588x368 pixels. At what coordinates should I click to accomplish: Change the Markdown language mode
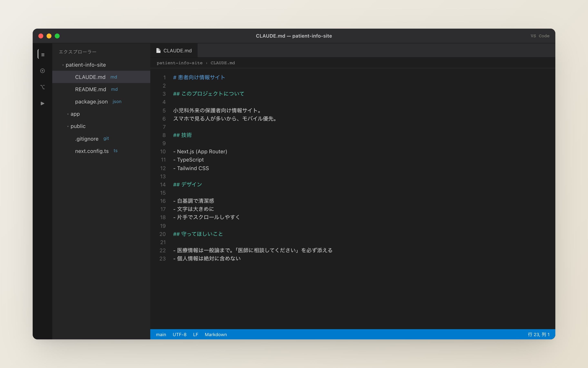pos(216,334)
